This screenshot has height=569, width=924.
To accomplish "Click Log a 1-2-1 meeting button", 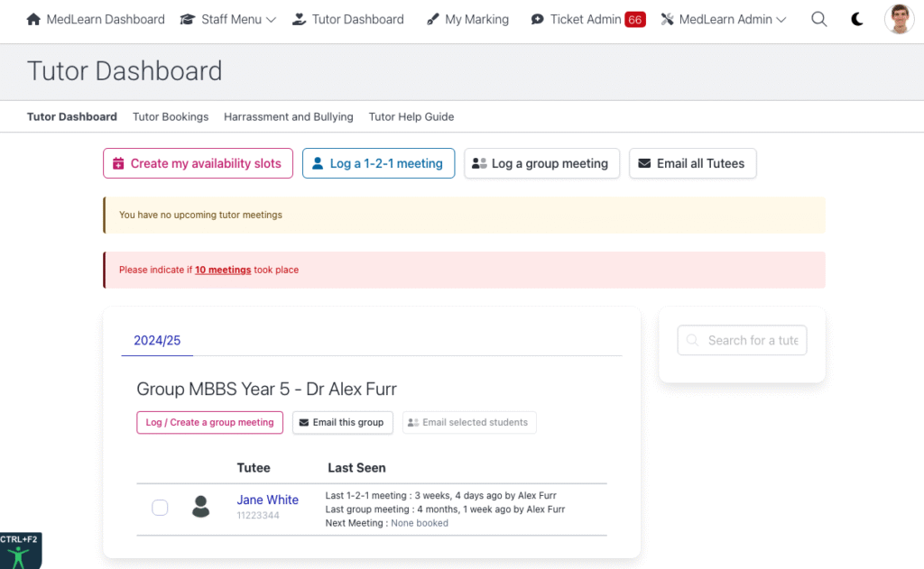I will 378,163.
